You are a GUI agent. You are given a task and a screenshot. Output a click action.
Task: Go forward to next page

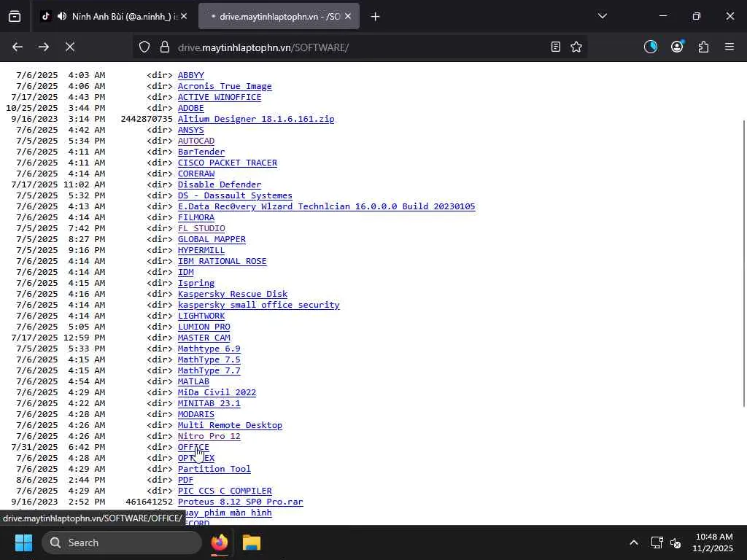43,47
